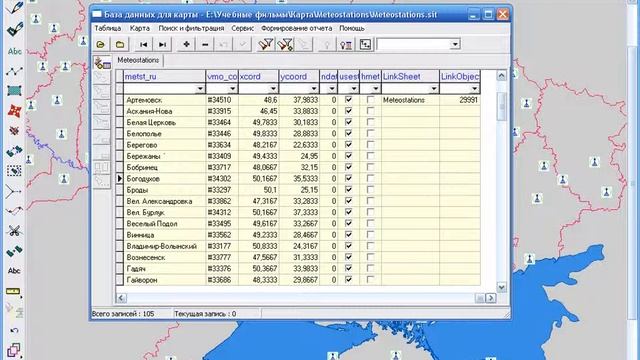Toggle usest checkbox for Белая Церковь

point(348,122)
